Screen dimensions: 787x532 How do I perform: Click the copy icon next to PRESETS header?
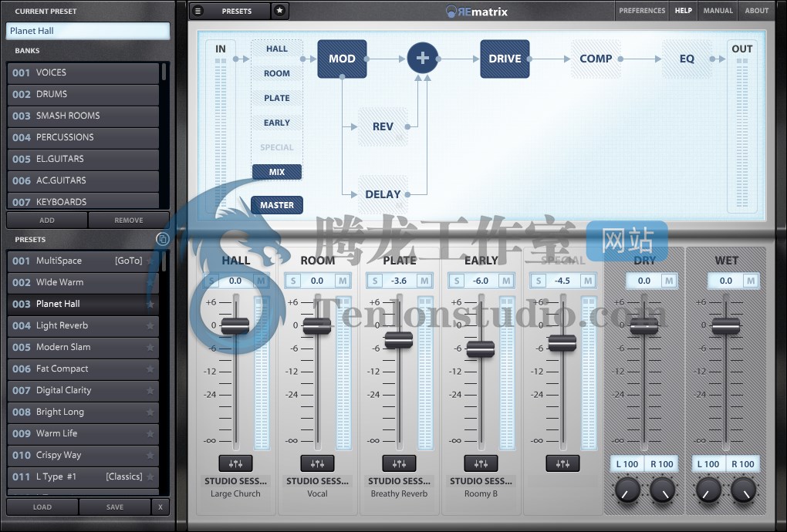[x=162, y=239]
